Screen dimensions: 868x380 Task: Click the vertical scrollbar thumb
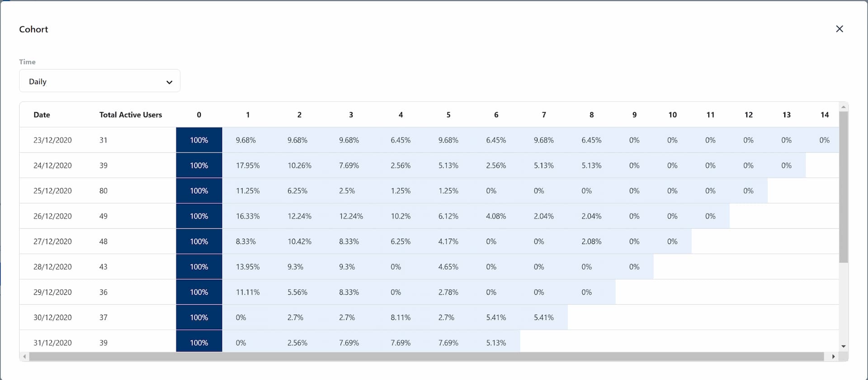click(x=843, y=187)
